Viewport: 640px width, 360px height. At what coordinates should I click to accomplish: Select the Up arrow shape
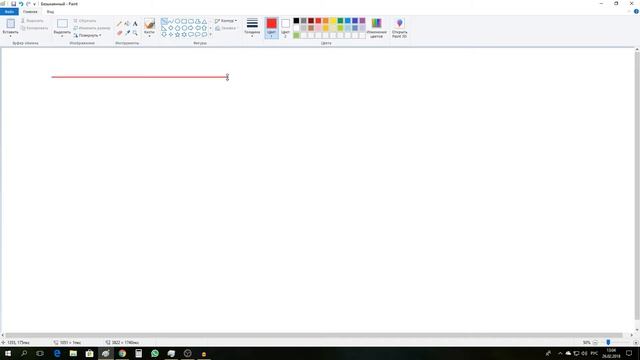[204, 28]
